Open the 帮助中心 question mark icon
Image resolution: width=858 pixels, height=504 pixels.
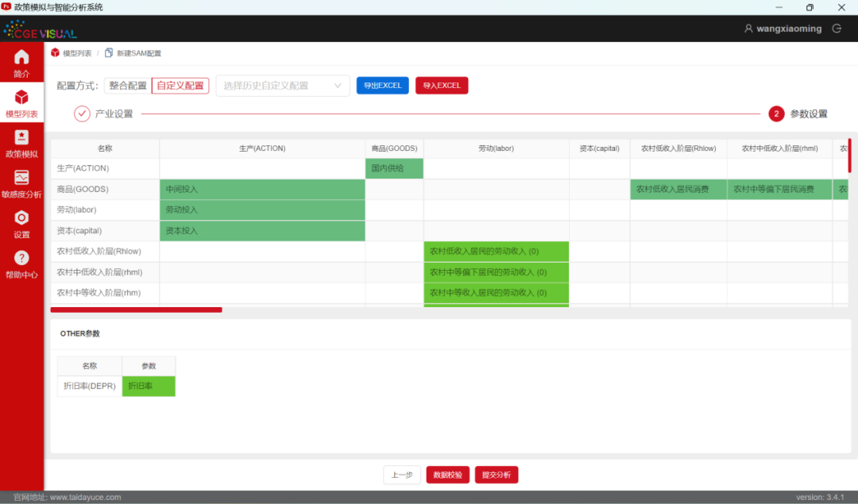[21, 258]
